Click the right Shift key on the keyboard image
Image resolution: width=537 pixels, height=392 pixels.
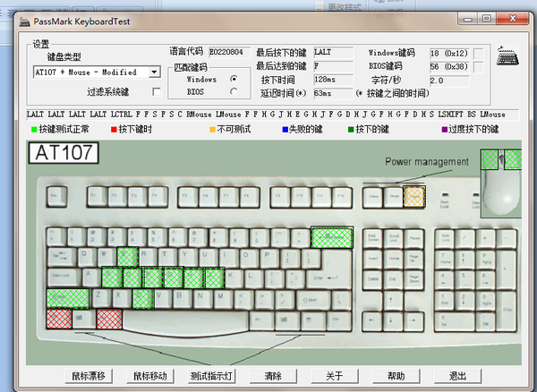tap(313, 300)
